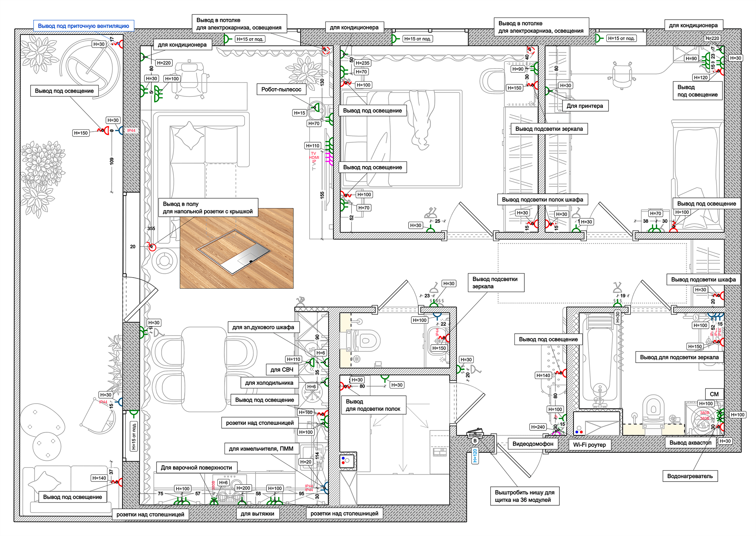Click the 'Водонагреватель' callout label
This screenshot has height=536, width=756.
pos(690,476)
